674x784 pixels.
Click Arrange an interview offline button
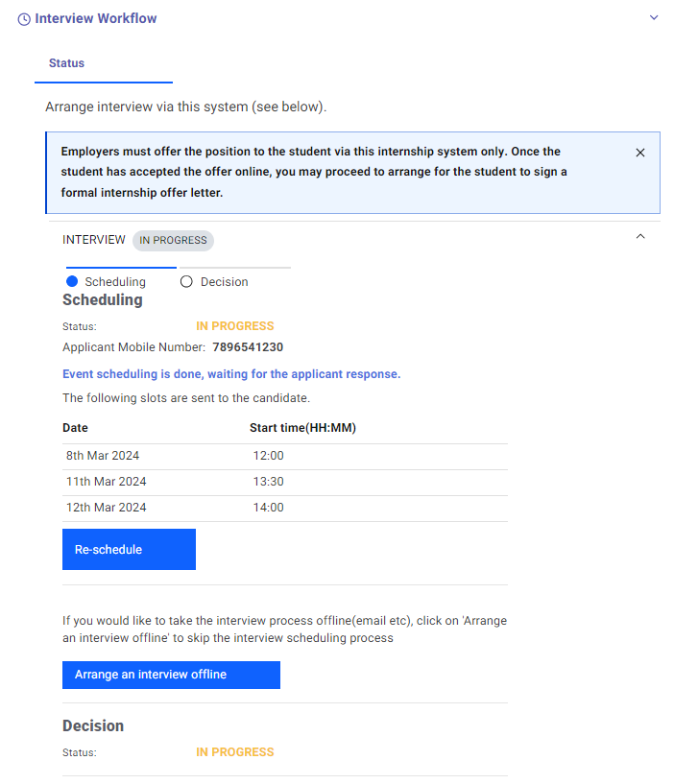point(171,675)
